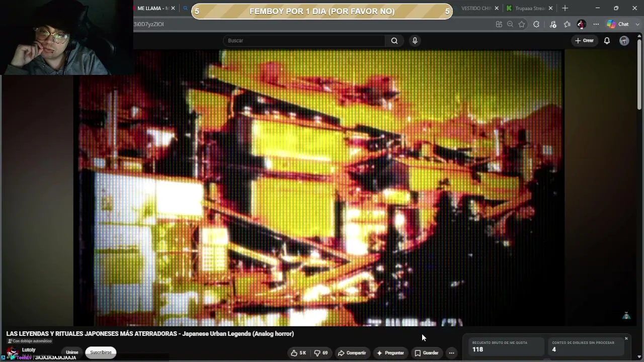Switch to the VESTIDO CHINO tab
Screen dimensions: 644x362
[x=475, y=8]
